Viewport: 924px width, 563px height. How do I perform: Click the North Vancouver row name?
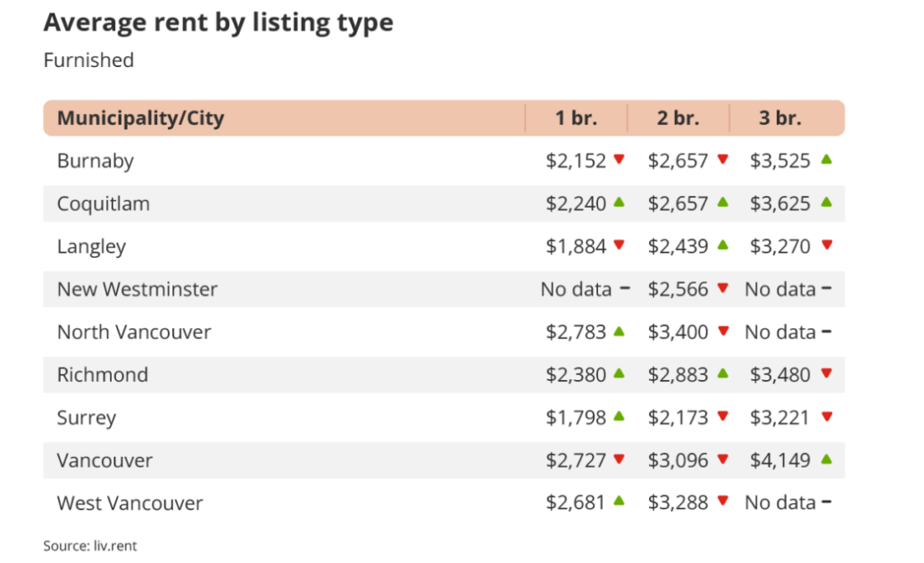[x=134, y=332]
